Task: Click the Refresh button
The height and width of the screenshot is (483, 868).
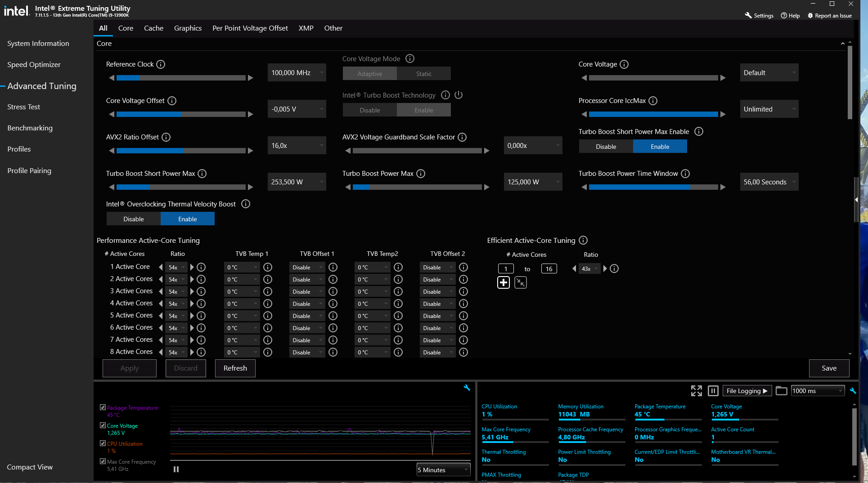Action: click(x=235, y=368)
